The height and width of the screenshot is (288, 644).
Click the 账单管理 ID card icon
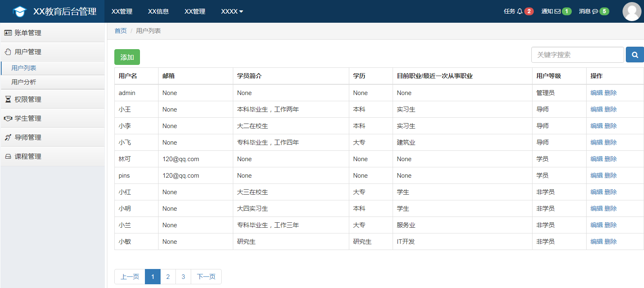point(8,33)
